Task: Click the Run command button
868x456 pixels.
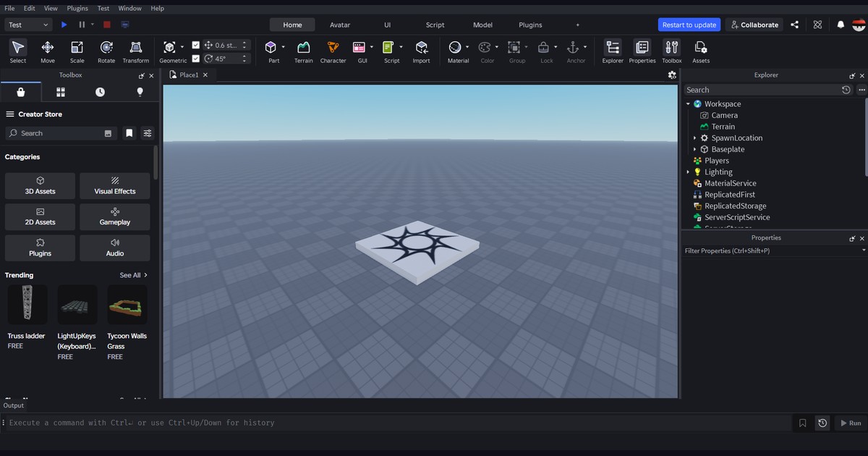Action: (850, 423)
